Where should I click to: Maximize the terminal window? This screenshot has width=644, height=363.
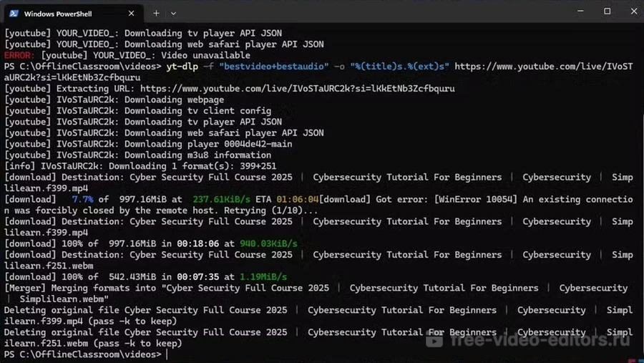[607, 11]
